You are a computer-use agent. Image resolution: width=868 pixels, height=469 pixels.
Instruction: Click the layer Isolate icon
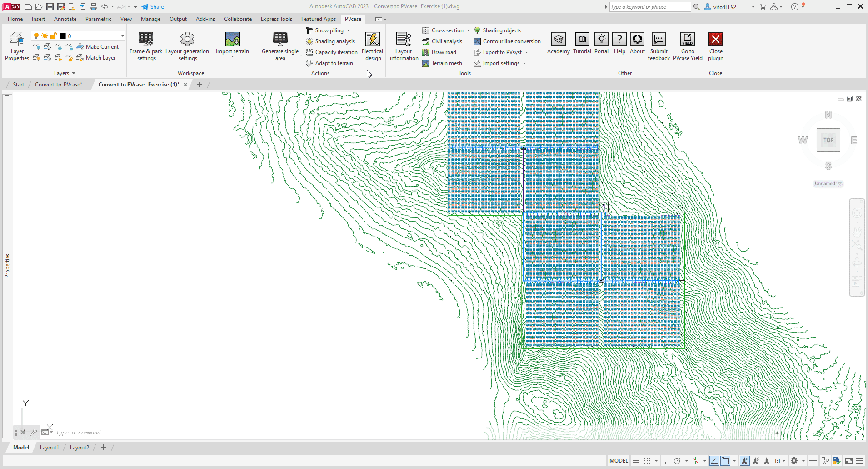tap(47, 47)
